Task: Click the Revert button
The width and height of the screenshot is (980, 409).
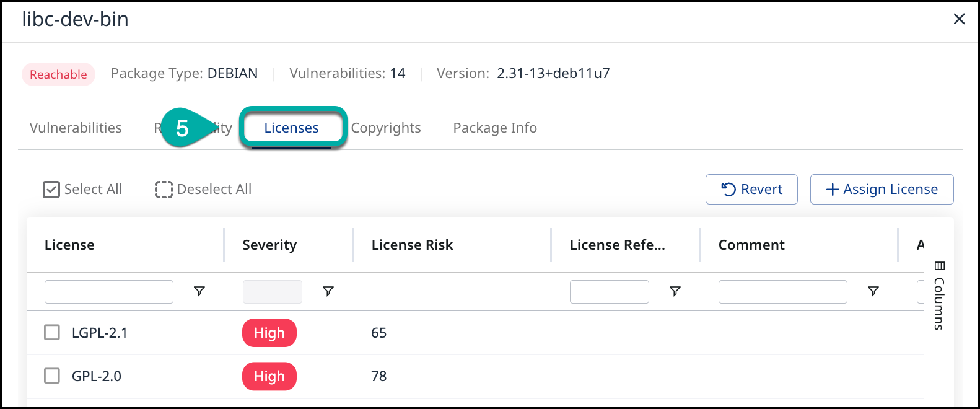Action: pos(751,190)
